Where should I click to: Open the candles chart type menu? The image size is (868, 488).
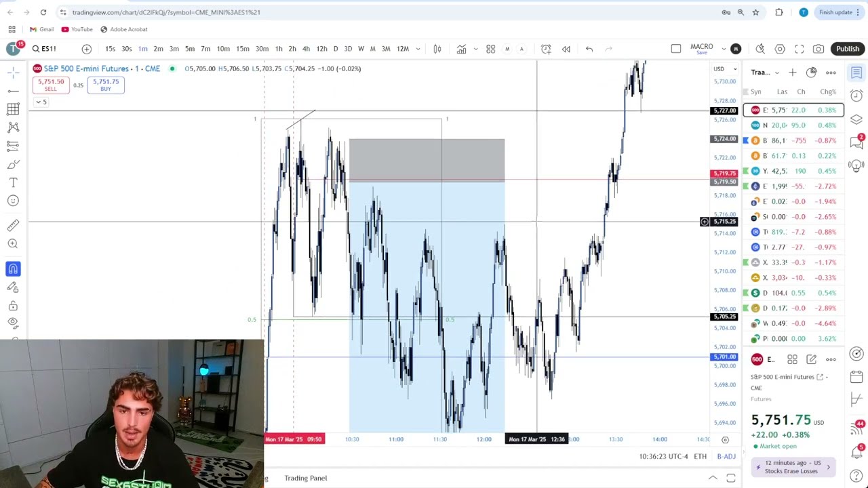click(437, 49)
